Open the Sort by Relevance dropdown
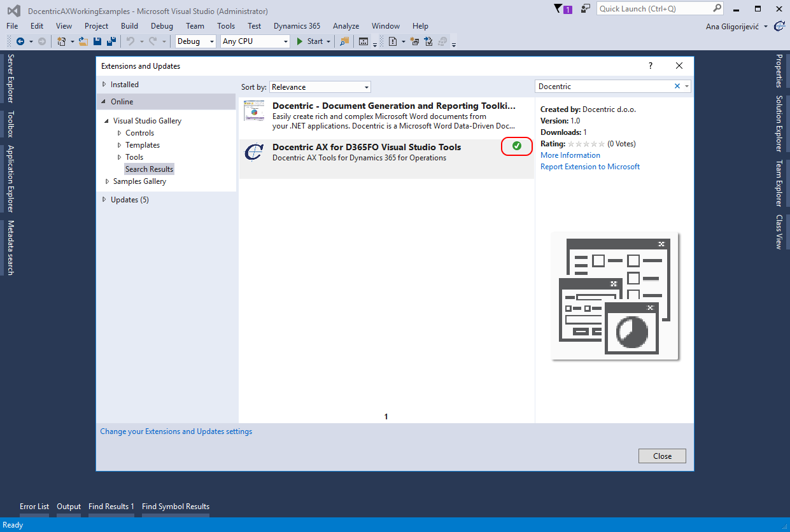790x532 pixels. [x=320, y=87]
